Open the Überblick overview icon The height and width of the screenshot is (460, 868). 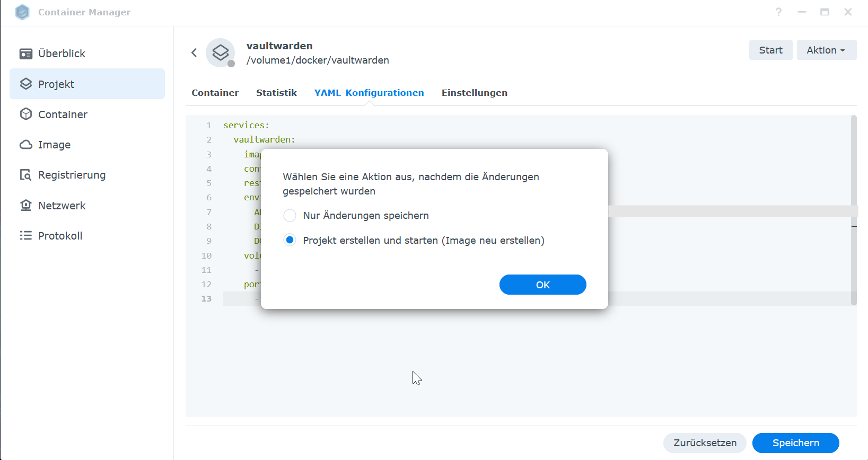[x=25, y=54]
